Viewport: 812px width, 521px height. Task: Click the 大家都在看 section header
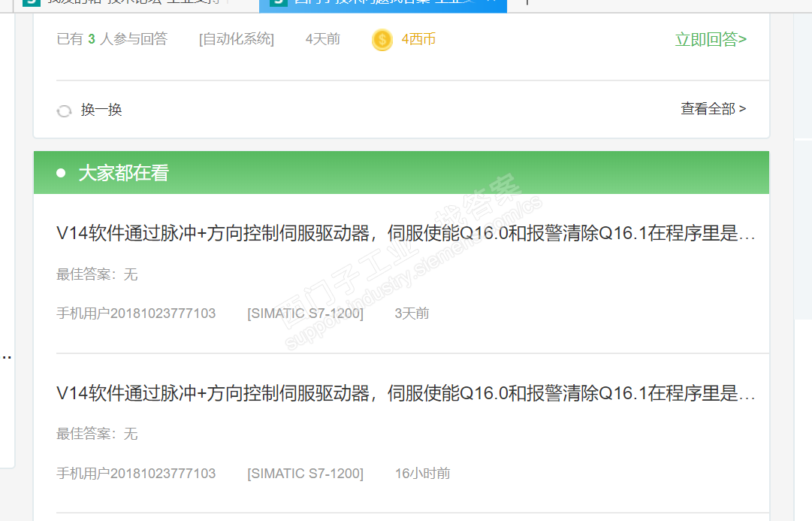point(401,173)
